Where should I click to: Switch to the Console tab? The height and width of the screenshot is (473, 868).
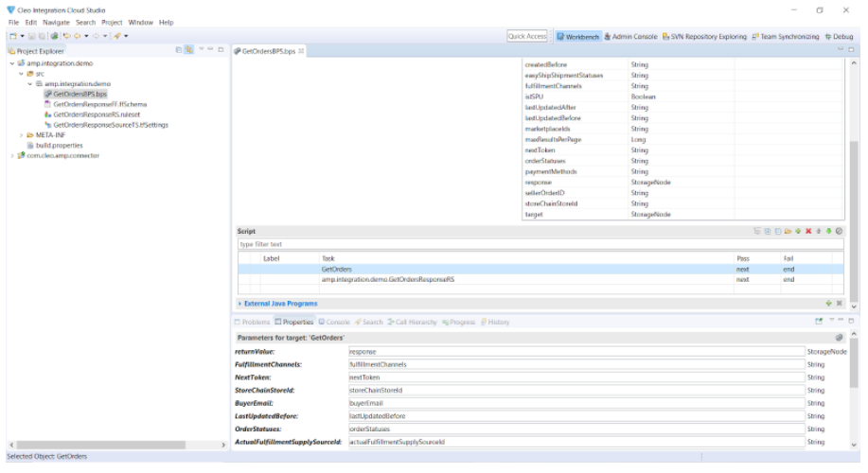[x=334, y=322]
